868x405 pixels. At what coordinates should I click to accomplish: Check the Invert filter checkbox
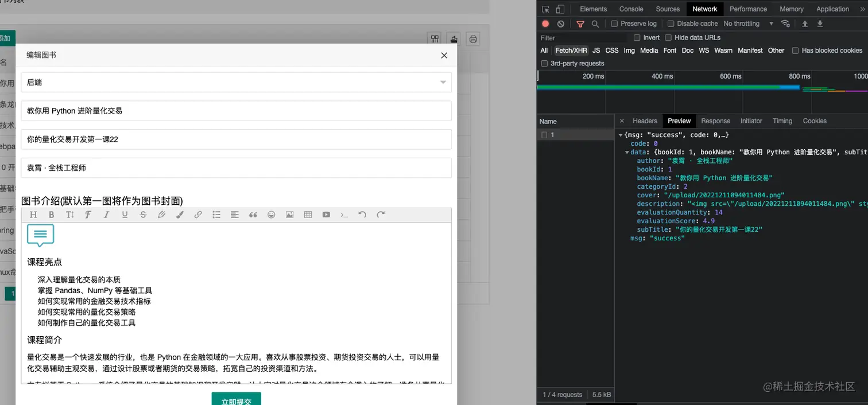(637, 37)
